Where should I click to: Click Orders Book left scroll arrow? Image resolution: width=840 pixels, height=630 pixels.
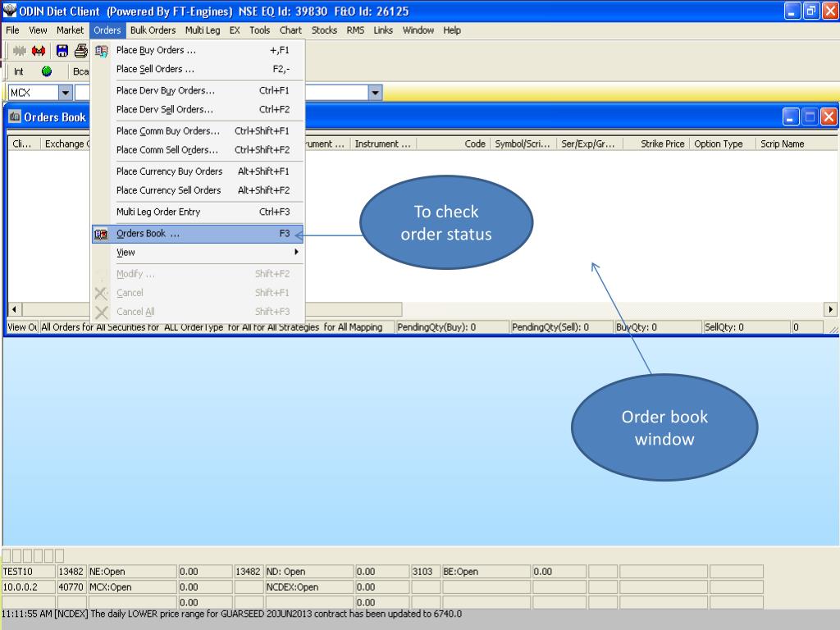click(15, 309)
